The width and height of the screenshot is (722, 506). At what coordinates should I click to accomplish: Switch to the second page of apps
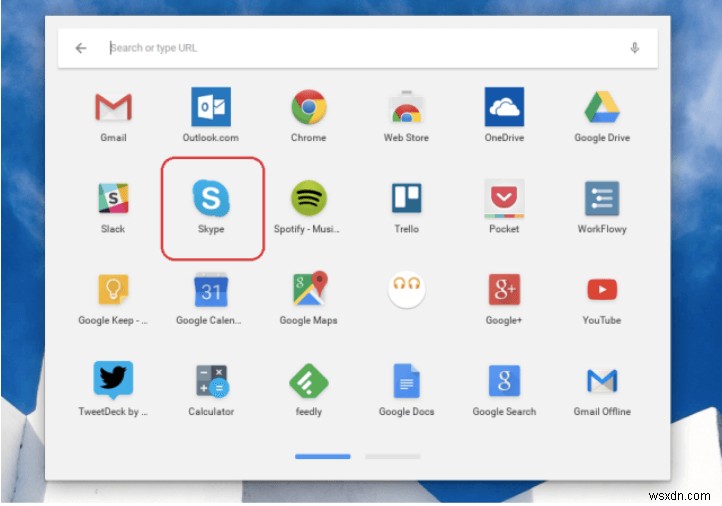tap(393, 457)
